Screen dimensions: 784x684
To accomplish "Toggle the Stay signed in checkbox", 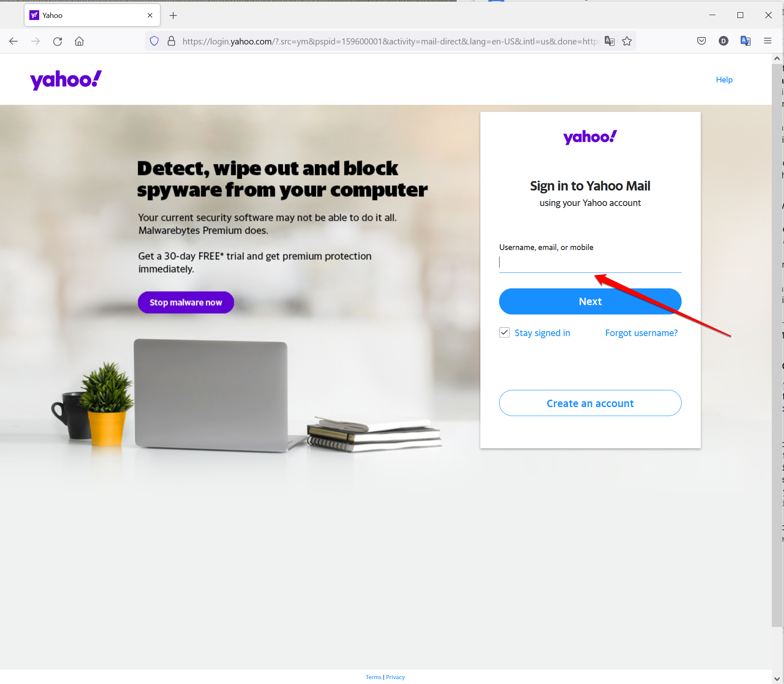I will coord(505,332).
